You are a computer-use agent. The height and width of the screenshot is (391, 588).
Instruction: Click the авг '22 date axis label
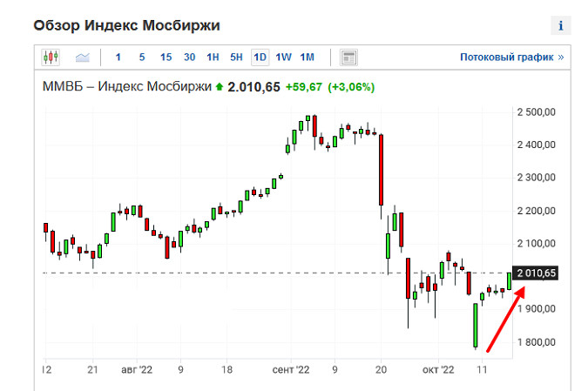pos(137,370)
